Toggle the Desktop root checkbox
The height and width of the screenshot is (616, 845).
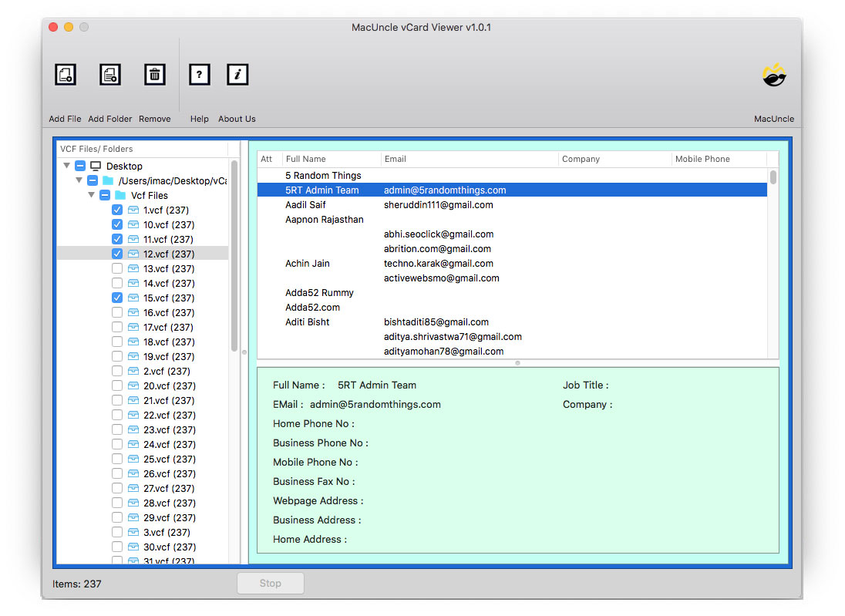tap(80, 166)
